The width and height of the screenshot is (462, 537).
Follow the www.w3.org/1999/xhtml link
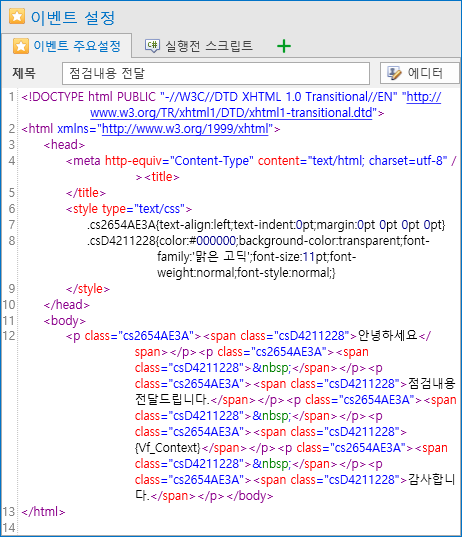click(x=185, y=129)
